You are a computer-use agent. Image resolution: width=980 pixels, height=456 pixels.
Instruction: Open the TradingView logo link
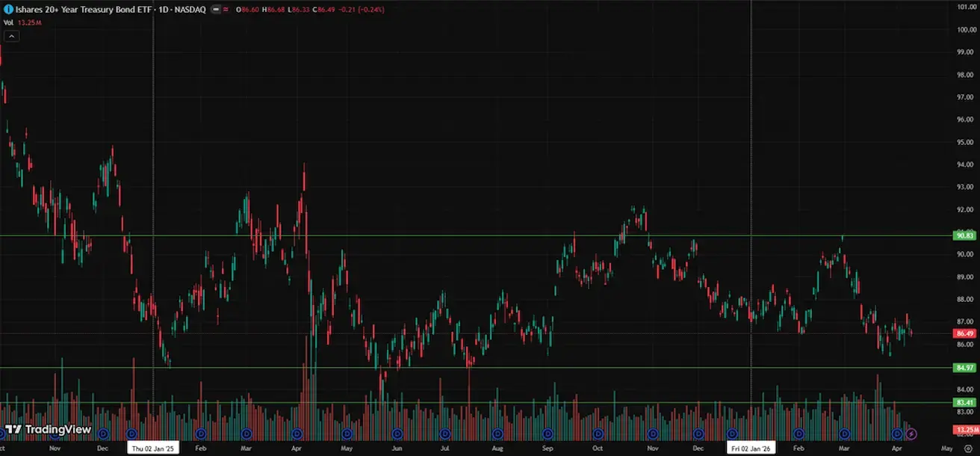(48, 430)
